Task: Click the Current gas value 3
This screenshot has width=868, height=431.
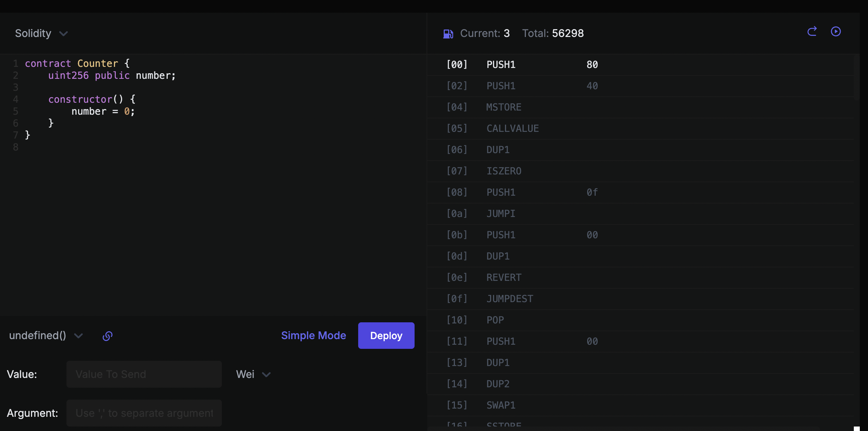Action: (x=506, y=33)
